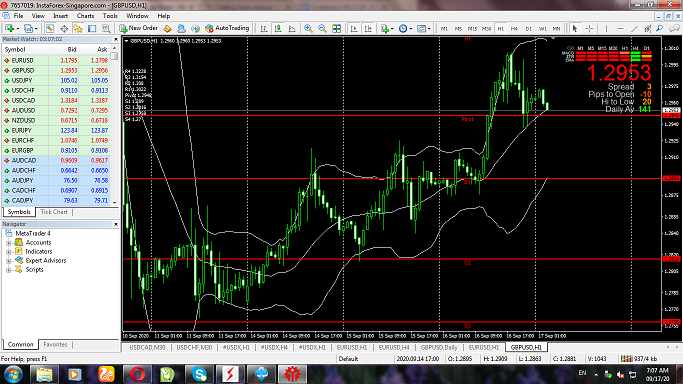Open the chart templates icon
683x384 pixels.
[421, 28]
